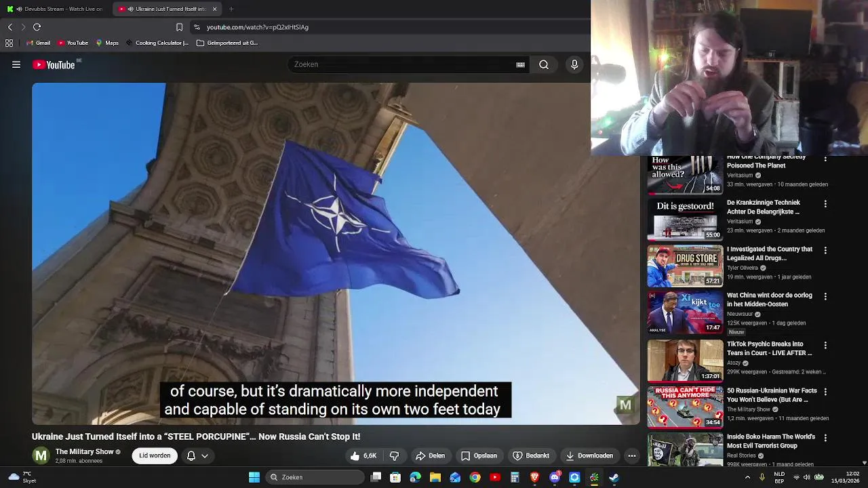Screen dimensions: 868x488
Task: Click the Bedankt thanks button
Action: coord(531,455)
